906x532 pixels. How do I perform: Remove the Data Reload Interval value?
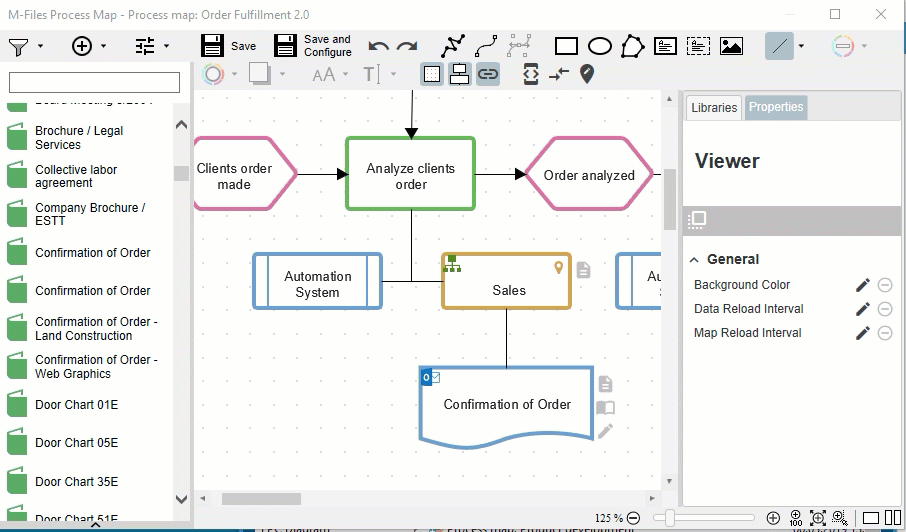(x=885, y=309)
